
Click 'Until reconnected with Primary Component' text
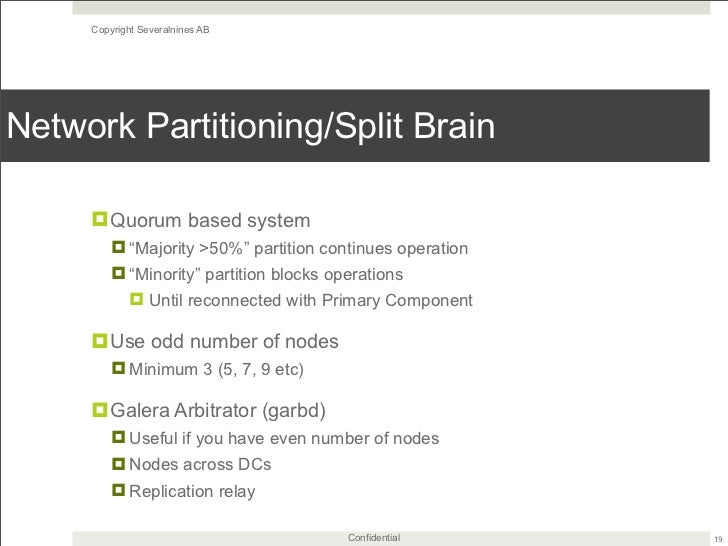311,300
